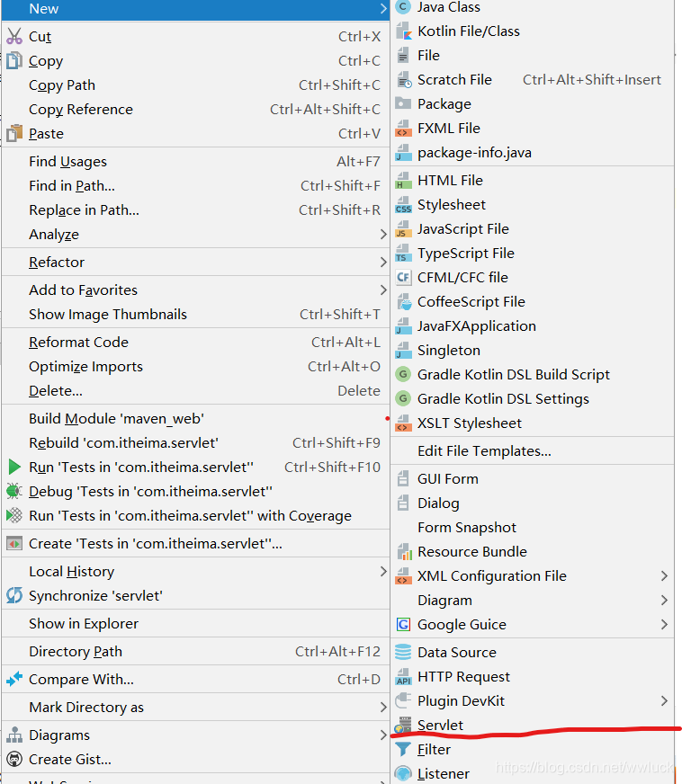Choose JavaFXApplication template entry
Image resolution: width=682 pixels, height=784 pixels.
[532, 326]
